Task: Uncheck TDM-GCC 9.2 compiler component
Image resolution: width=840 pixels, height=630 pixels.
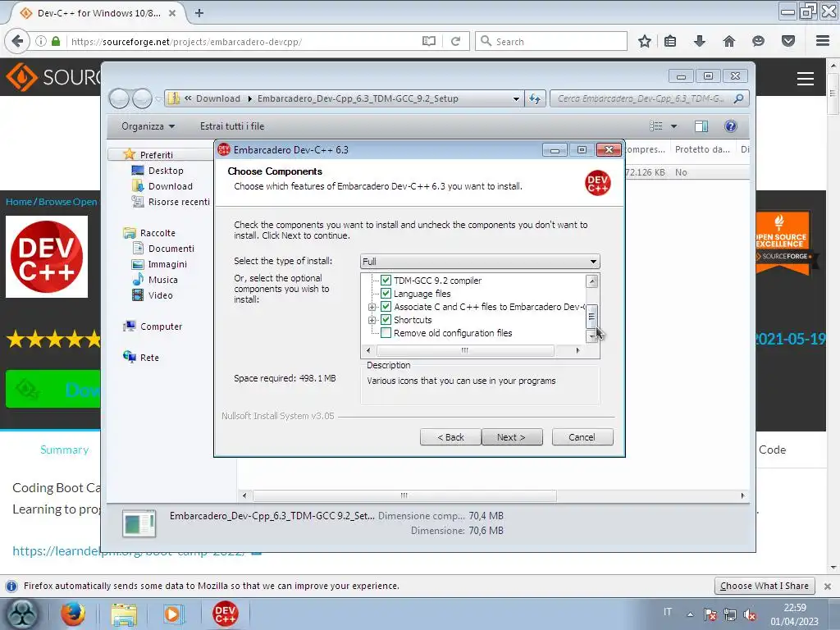Action: point(386,281)
